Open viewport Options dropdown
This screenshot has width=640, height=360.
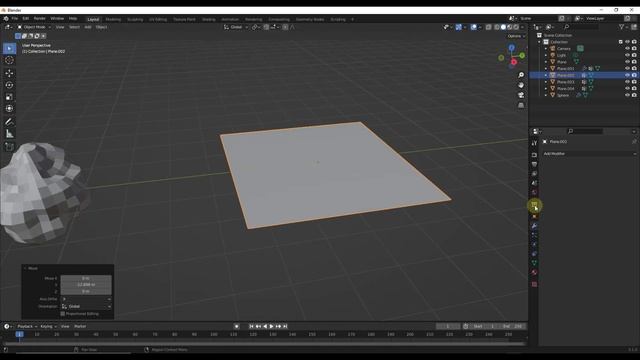[516, 36]
